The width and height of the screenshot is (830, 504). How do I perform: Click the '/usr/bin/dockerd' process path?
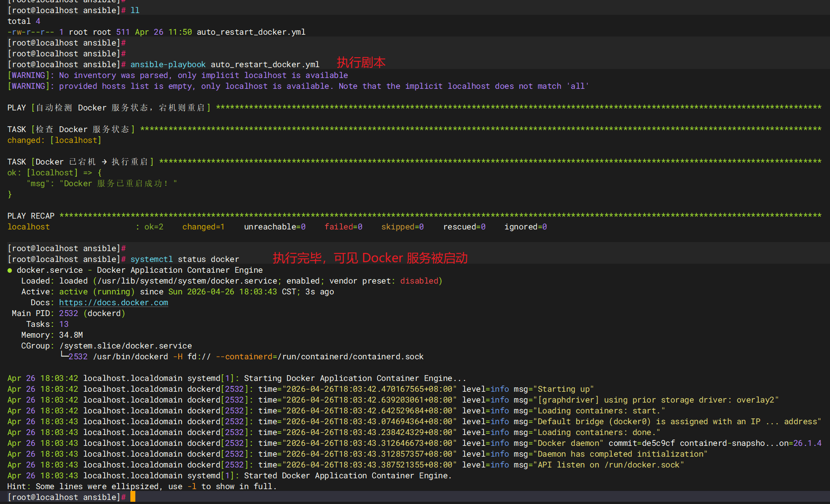tap(130, 357)
